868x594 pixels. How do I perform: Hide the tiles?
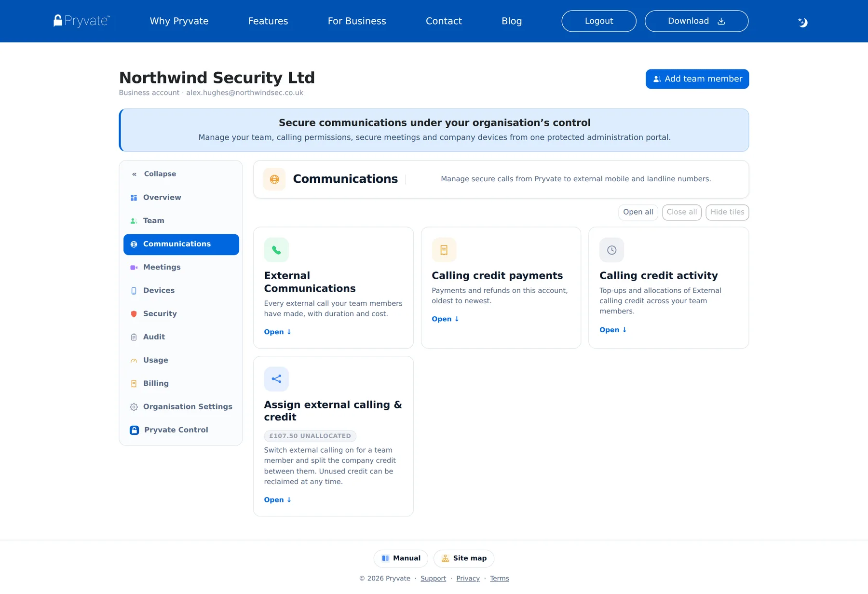point(727,212)
